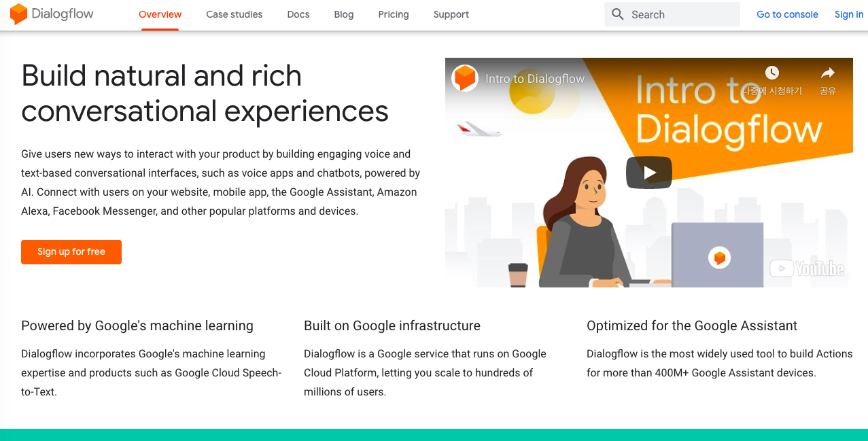Click the Intro to Dialogflow video title
868x441 pixels.
click(x=535, y=79)
